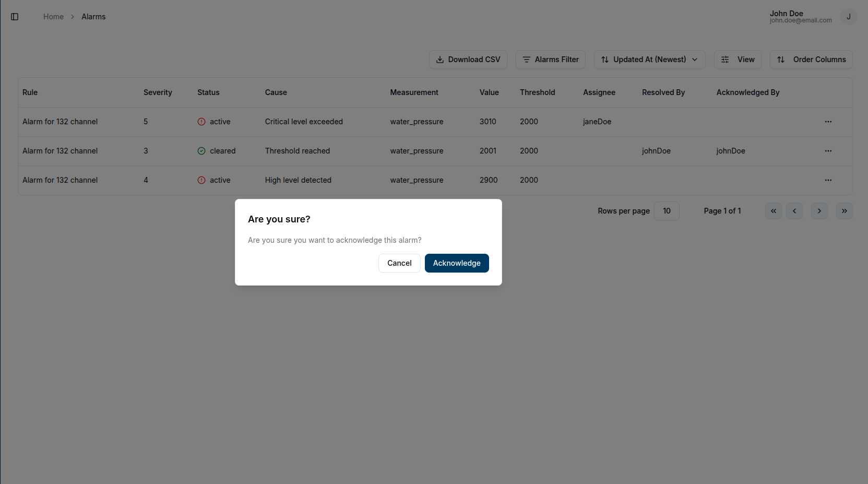
Task: Go to previous page with left chevron
Action: pos(794,211)
